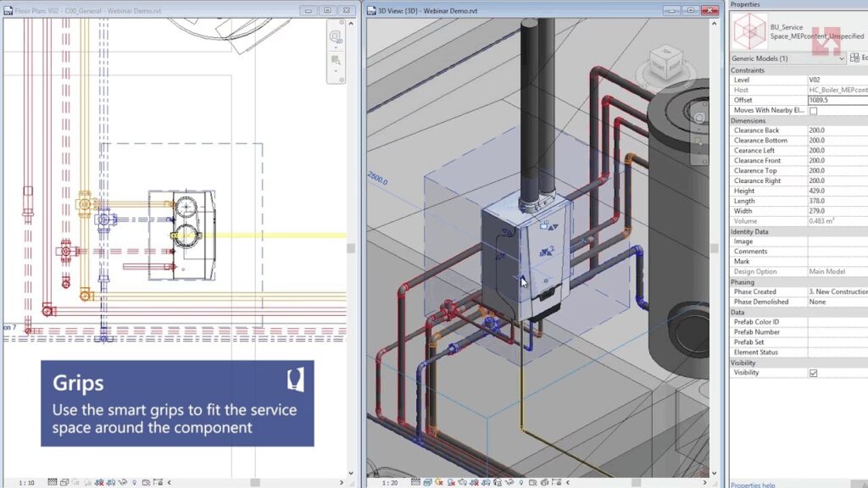
Task: Toggle the Moves With Nearby Elements checkbox
Action: (814, 111)
